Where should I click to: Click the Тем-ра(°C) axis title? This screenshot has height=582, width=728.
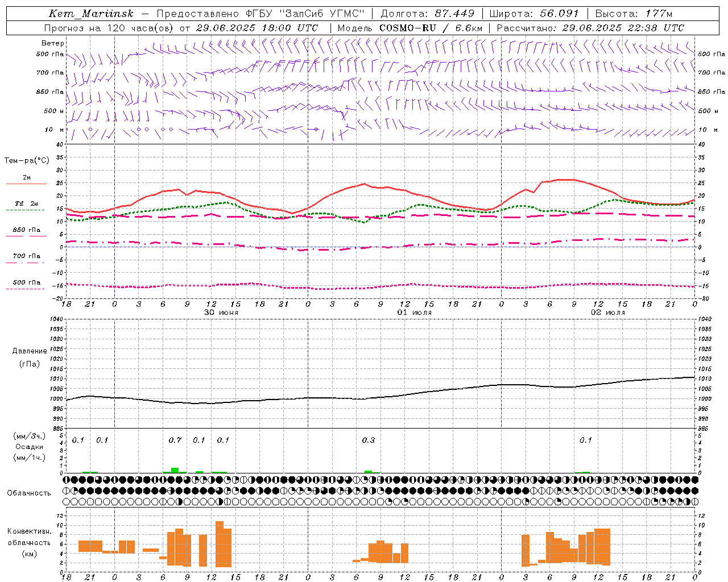tap(27, 161)
